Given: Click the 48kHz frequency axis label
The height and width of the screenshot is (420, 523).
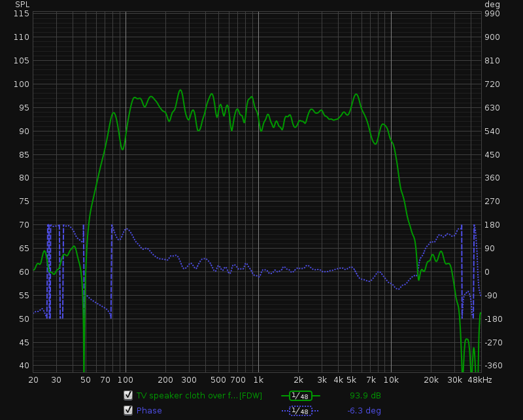Looking at the screenshot, I should click(480, 380).
